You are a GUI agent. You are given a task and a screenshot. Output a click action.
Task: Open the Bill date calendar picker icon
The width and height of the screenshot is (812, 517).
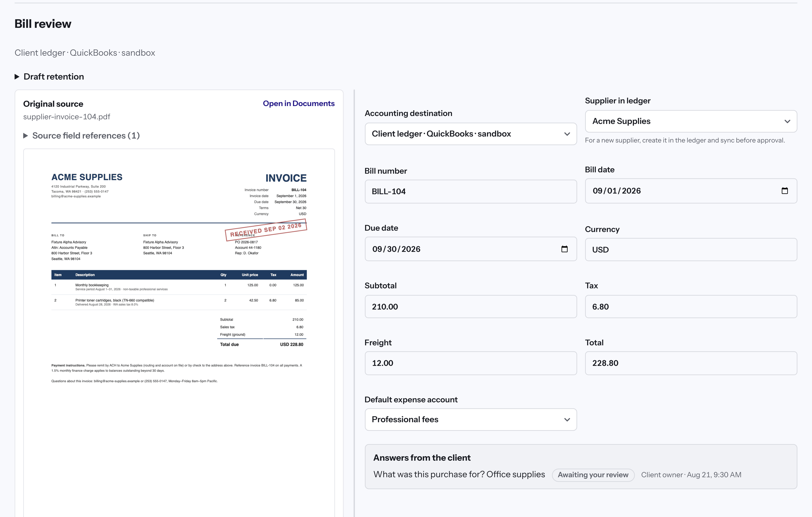tap(785, 191)
